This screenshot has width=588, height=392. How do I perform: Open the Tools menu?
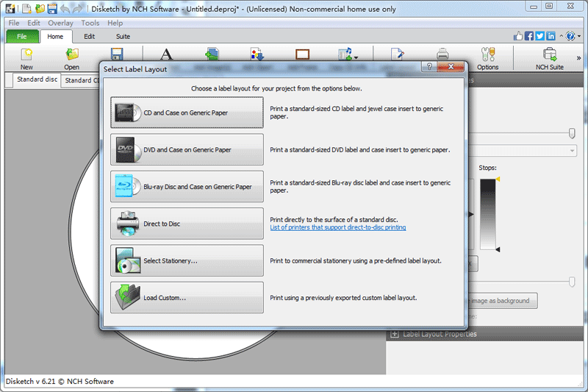point(90,23)
